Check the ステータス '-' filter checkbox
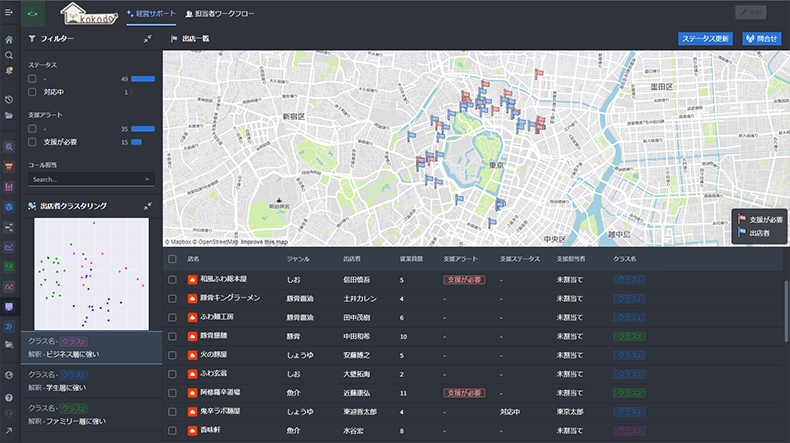 32,79
